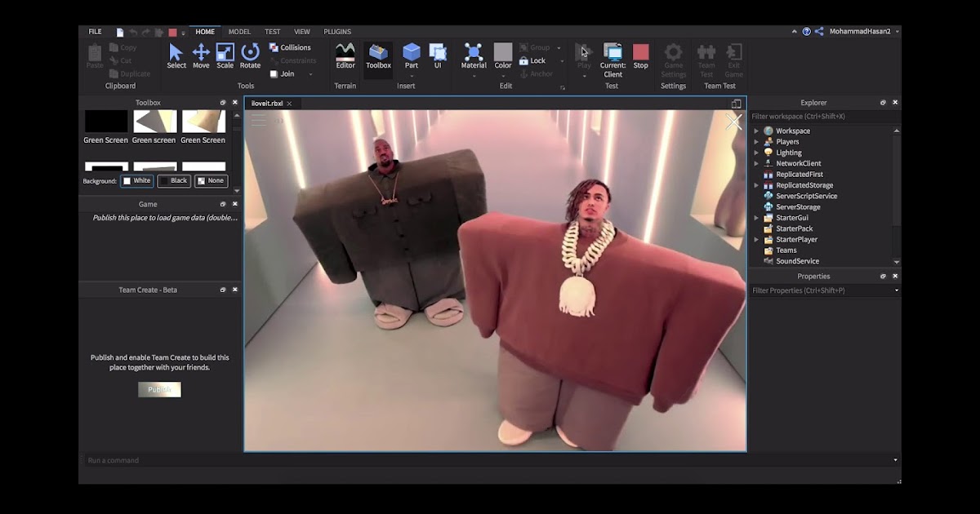Image resolution: width=980 pixels, height=514 pixels.
Task: Toggle Lock in Edit group
Action: click(532, 60)
